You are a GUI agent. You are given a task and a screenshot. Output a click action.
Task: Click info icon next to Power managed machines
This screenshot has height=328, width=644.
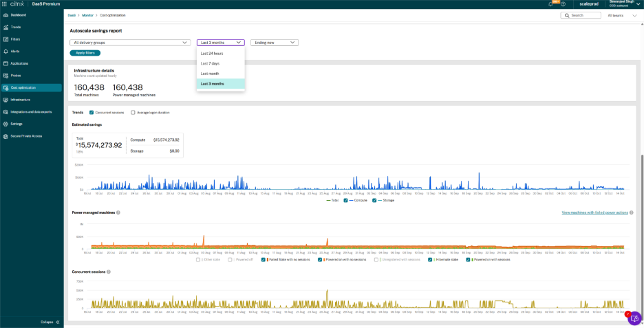(x=118, y=212)
